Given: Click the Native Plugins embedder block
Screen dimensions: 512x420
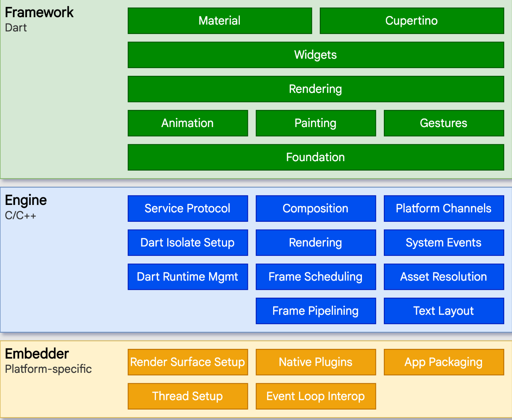Looking at the screenshot, I should [316, 362].
